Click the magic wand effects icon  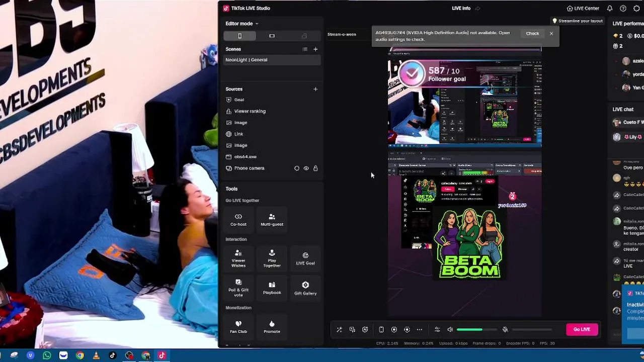point(339,330)
